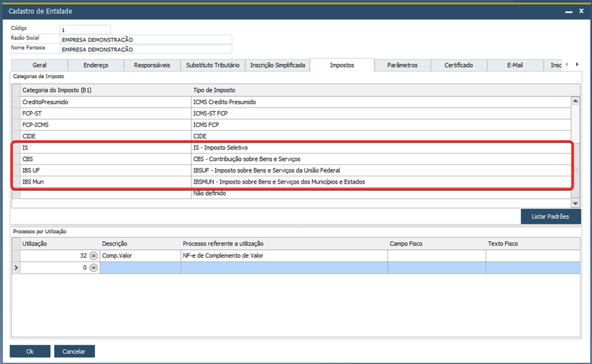Click the Código input field
592x364 pixels.
85,30
